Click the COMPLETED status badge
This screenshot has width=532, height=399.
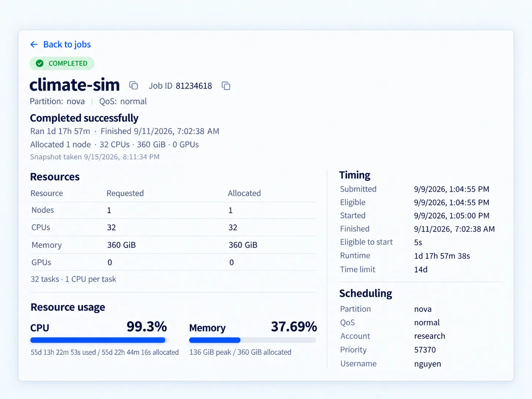[62, 63]
